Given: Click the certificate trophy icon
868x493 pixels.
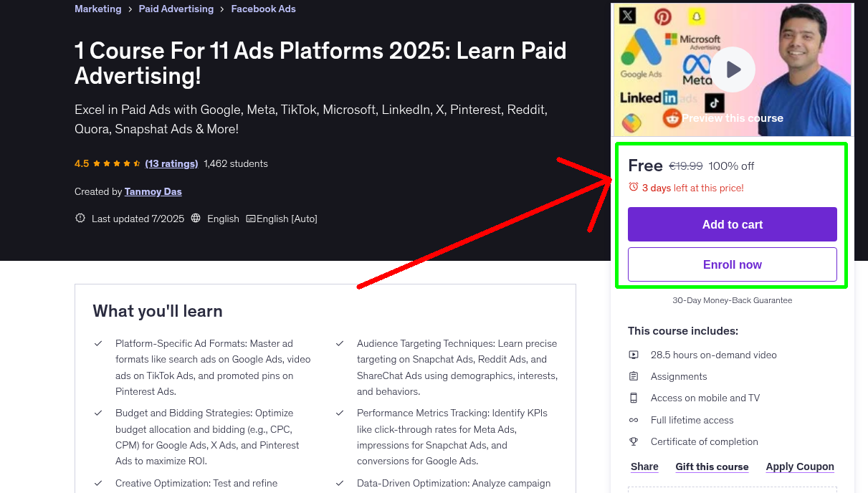Looking at the screenshot, I should click(634, 441).
